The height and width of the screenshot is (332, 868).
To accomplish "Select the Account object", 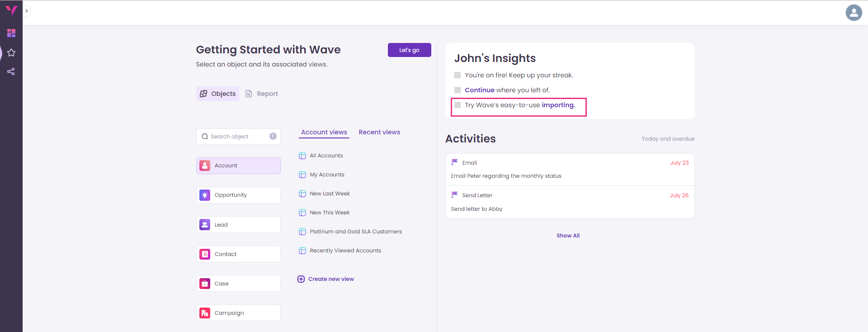I will [x=238, y=166].
